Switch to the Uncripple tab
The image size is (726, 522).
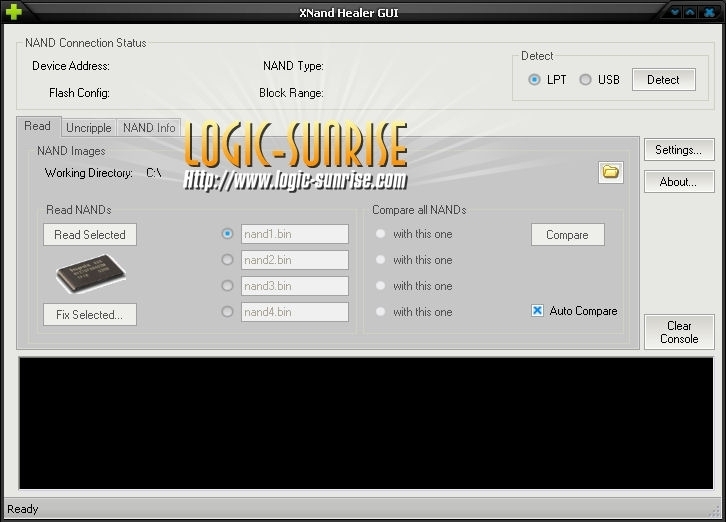(x=89, y=128)
